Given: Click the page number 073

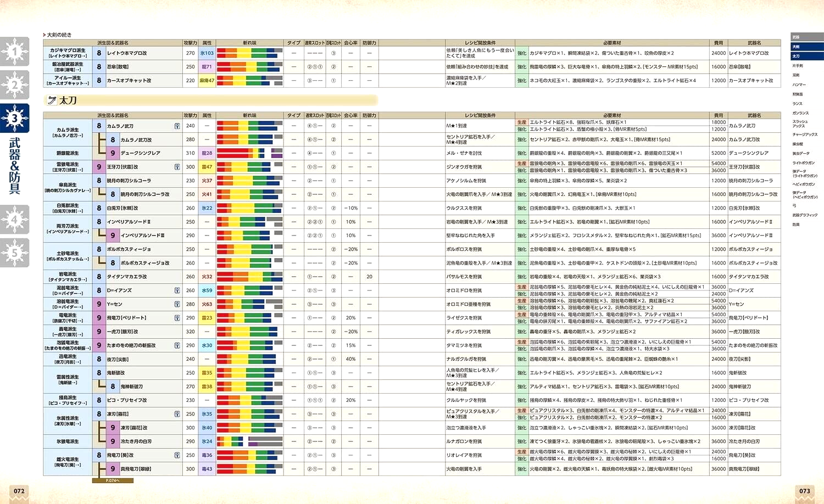Looking at the screenshot, I should coord(804,491).
